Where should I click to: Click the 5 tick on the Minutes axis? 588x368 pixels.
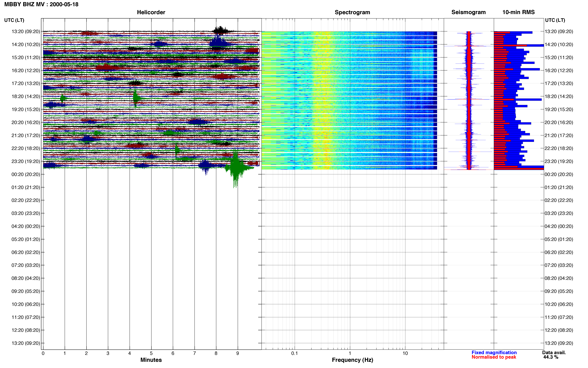click(151, 353)
